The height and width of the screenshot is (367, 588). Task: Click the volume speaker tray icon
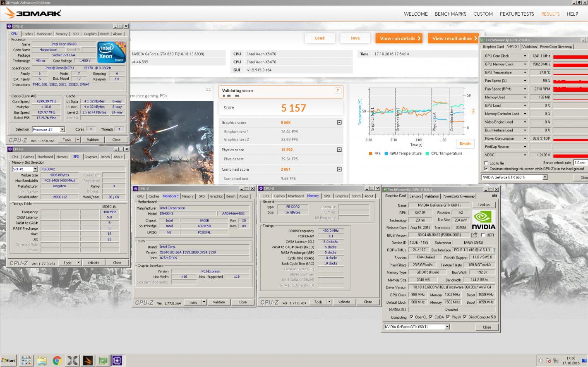tap(541, 360)
